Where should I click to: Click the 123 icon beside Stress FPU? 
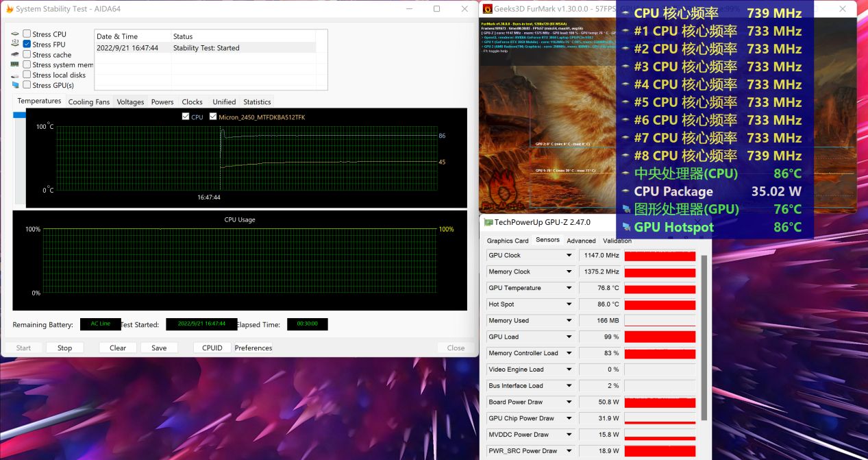15,44
